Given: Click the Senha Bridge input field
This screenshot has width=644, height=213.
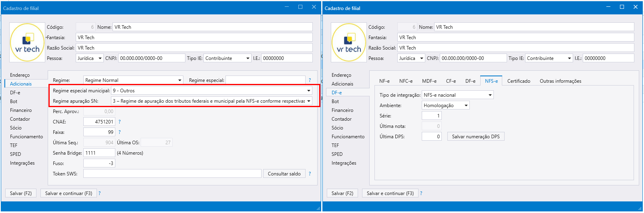Looking at the screenshot, I should pyautogui.click(x=99, y=153).
